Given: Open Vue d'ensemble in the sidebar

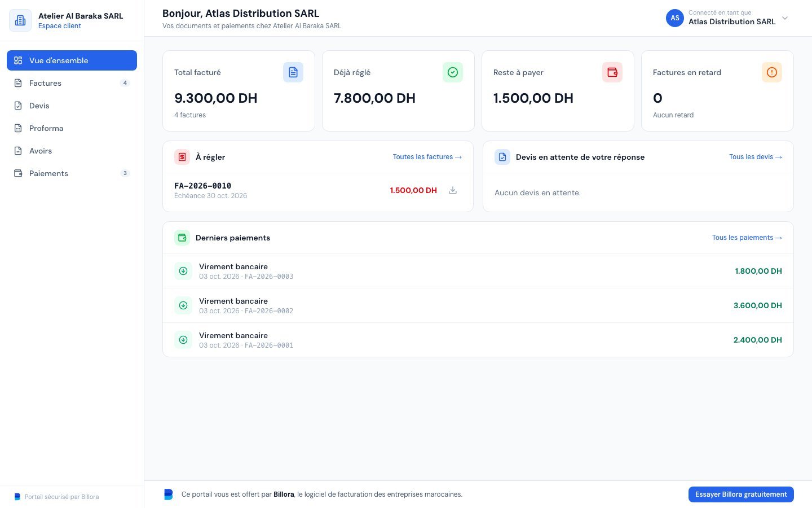Looking at the screenshot, I should click(72, 60).
